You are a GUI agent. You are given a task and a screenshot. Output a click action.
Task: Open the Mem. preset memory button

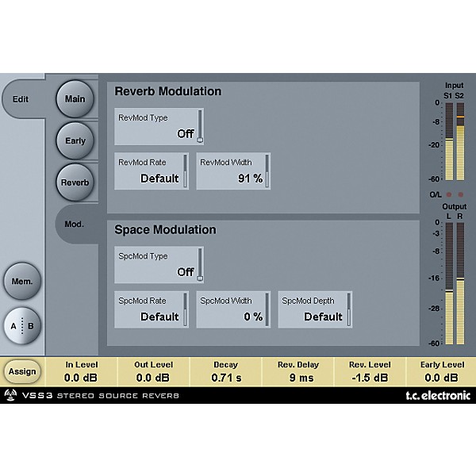click(x=22, y=282)
